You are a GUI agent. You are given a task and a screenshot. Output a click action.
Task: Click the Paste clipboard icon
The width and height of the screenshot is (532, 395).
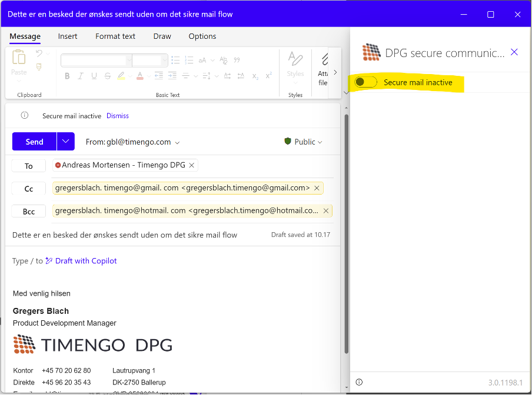[19, 57]
